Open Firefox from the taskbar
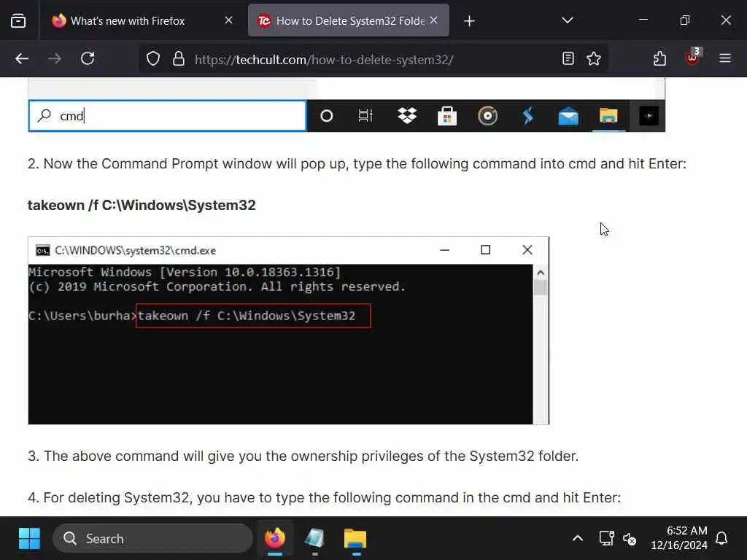 click(275, 539)
